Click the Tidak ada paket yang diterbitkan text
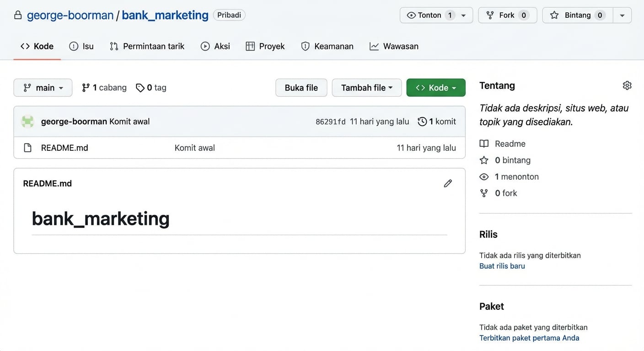 click(533, 327)
